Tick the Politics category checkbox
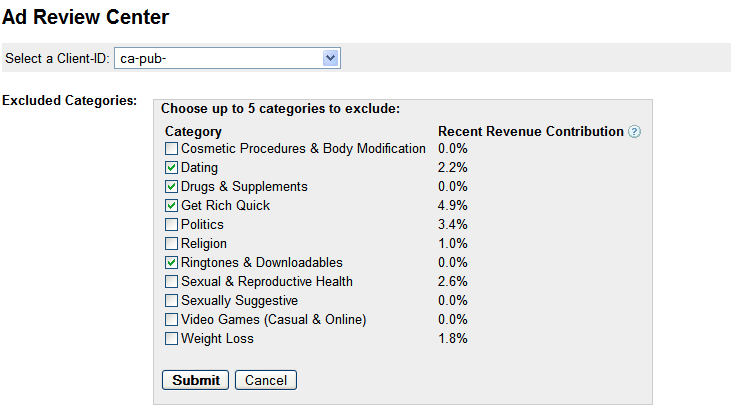This screenshot has height=412, width=731. point(172,225)
